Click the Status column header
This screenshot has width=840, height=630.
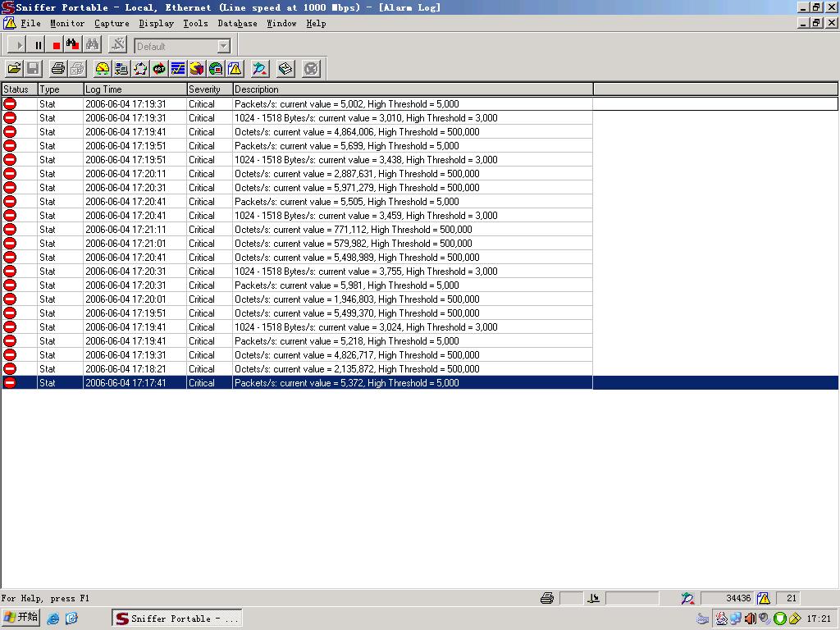click(20, 89)
